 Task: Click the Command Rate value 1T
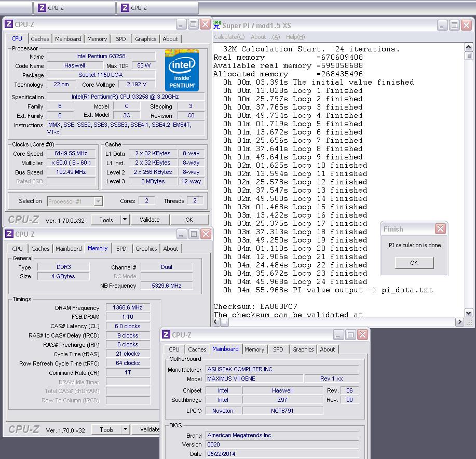128,372
